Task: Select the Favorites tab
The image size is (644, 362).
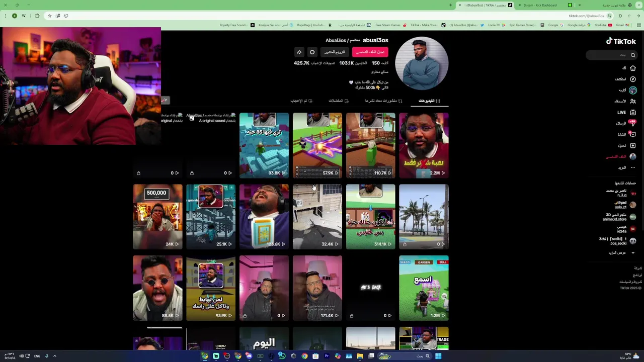Action: tap(338, 101)
